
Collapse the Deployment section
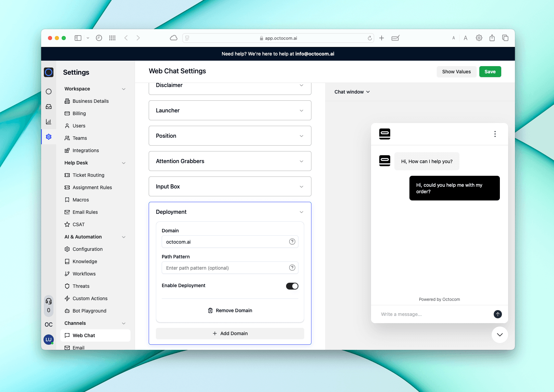click(x=301, y=212)
